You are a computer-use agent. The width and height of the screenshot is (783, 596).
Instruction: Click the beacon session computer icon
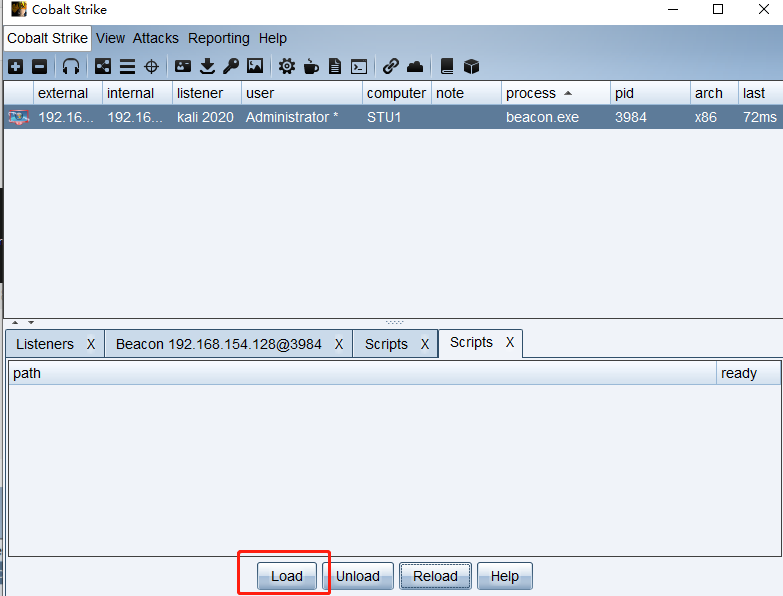click(x=18, y=117)
